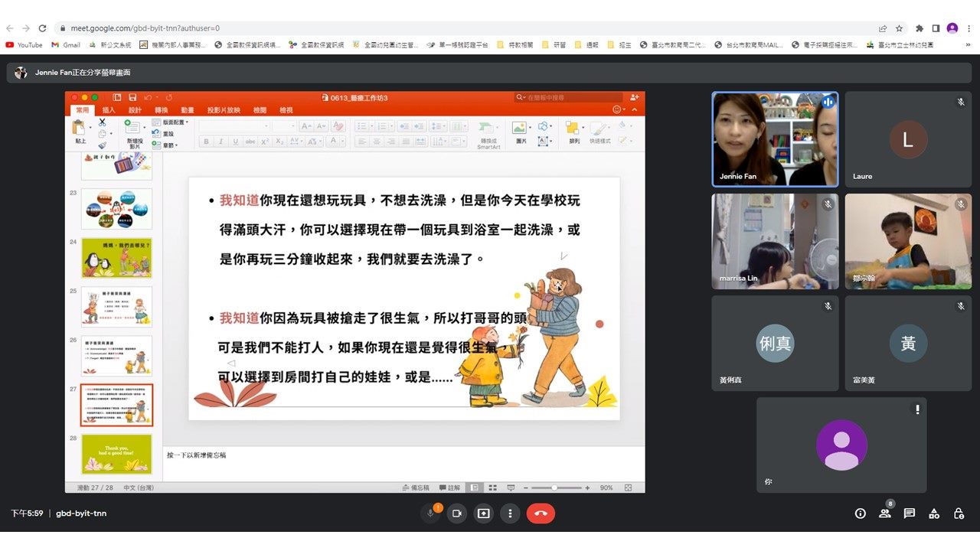Expand the hidden bookmarks overflow chevron
Viewport: 980px width, 551px height.
(968, 45)
